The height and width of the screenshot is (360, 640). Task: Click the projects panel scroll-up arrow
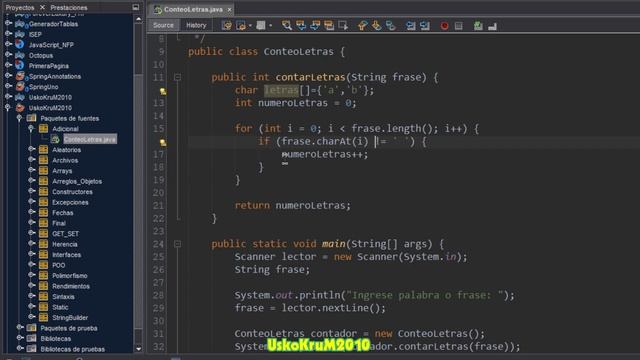[x=138, y=19]
